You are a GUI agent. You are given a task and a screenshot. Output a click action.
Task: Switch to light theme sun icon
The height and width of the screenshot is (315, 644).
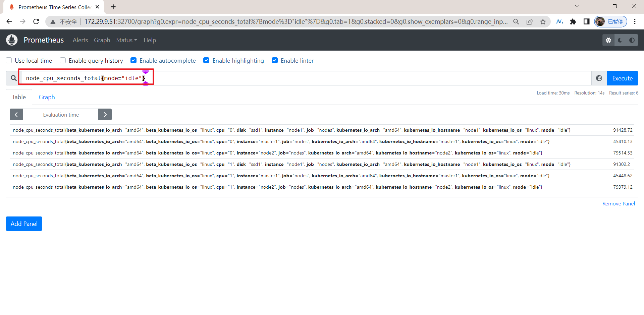pyautogui.click(x=608, y=40)
